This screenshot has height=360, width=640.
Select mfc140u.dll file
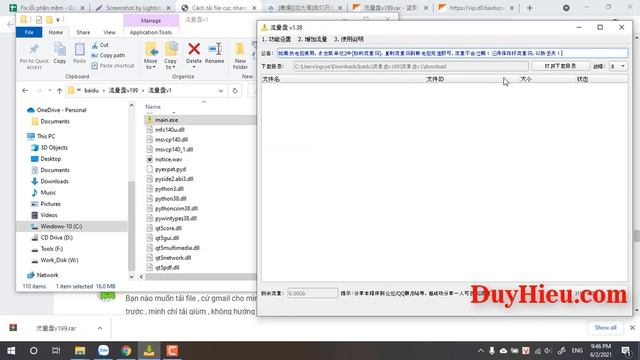(169, 130)
